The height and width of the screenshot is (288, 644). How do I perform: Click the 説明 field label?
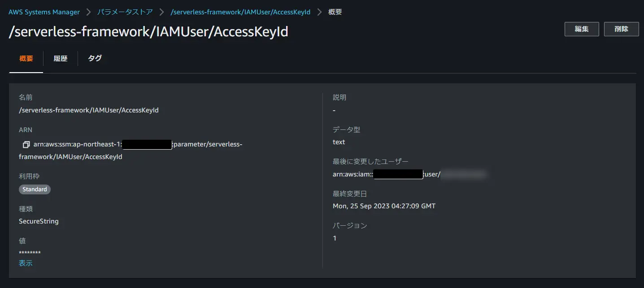339,97
